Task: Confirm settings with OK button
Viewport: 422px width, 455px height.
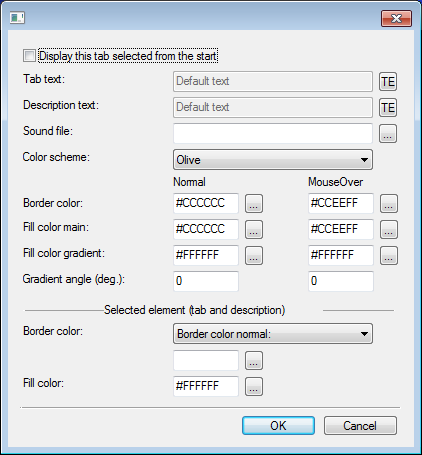Action: click(278, 425)
